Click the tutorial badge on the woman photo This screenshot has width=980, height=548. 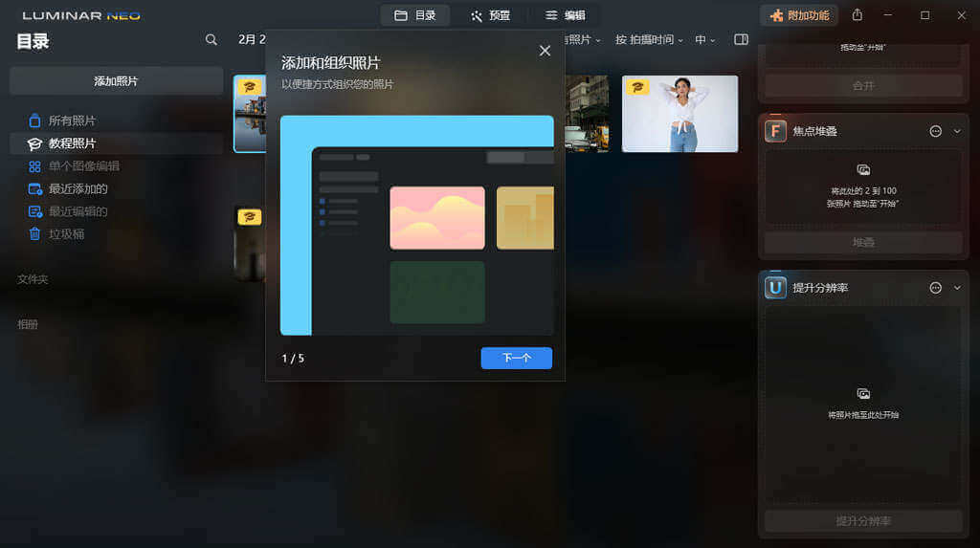pyautogui.click(x=637, y=87)
